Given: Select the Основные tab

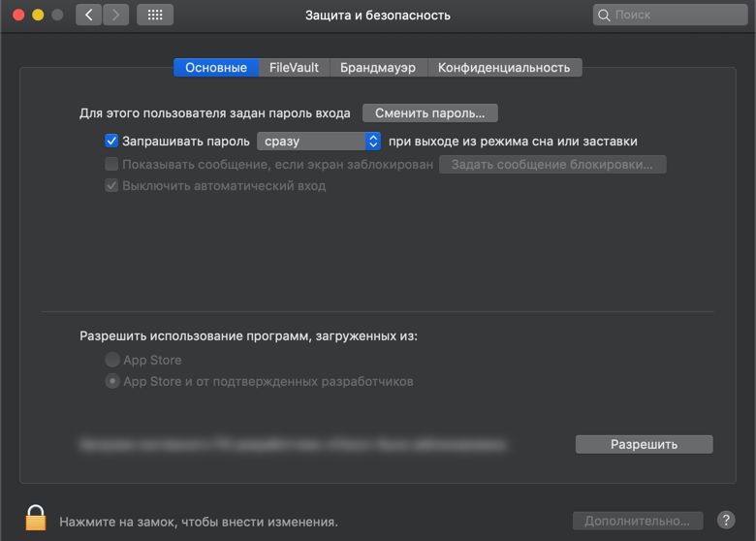Looking at the screenshot, I should (x=216, y=68).
